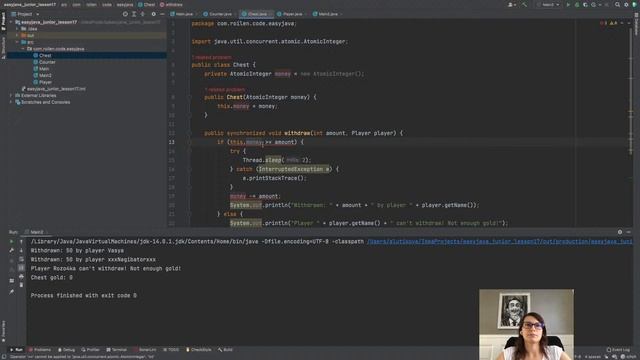Image resolution: width=640 pixels, height=360 pixels.
Task: Click the Profiler icon in the top toolbar
Action: tap(594, 4)
